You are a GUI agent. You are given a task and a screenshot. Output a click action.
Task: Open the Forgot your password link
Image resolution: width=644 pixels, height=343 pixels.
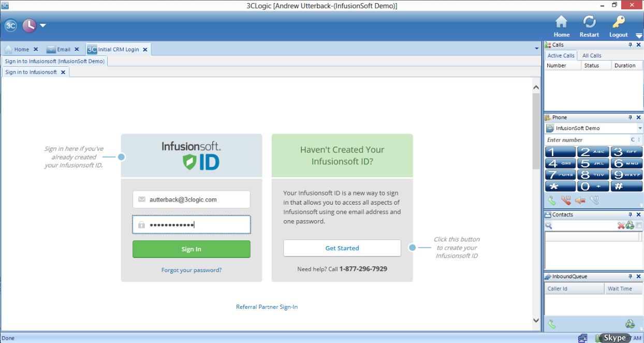[192, 270]
